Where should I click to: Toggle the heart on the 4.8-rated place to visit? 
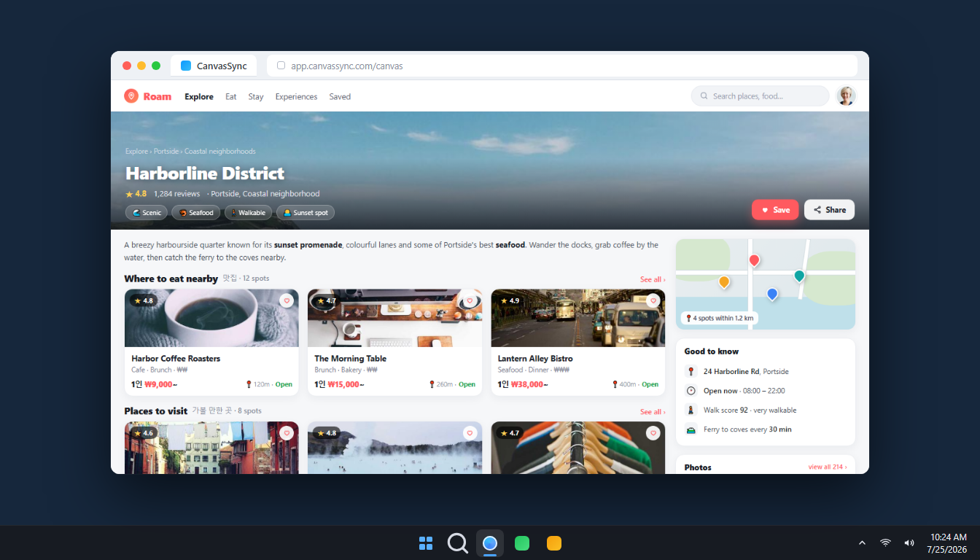(470, 433)
